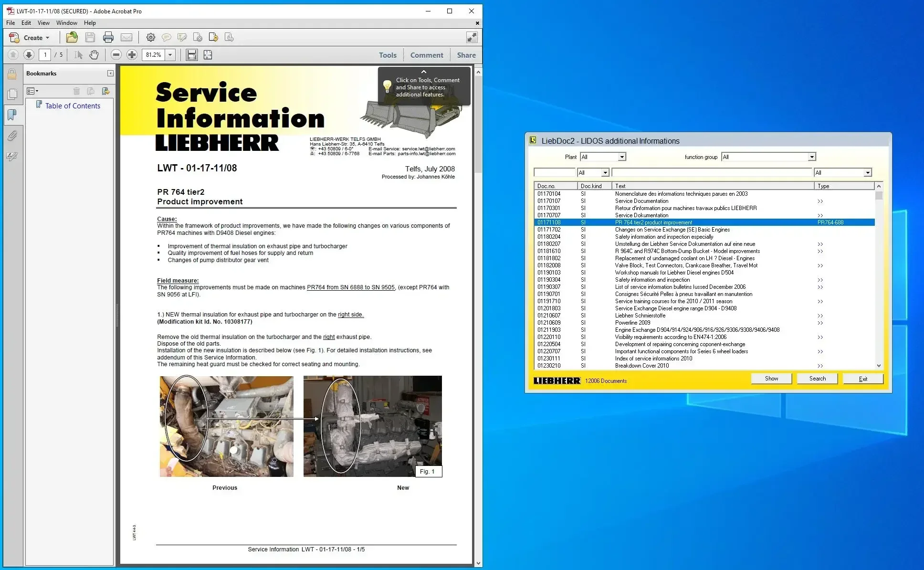This screenshot has width=924, height=570.
Task: Toggle the Bookmarks panel icon
Action: tap(12, 115)
